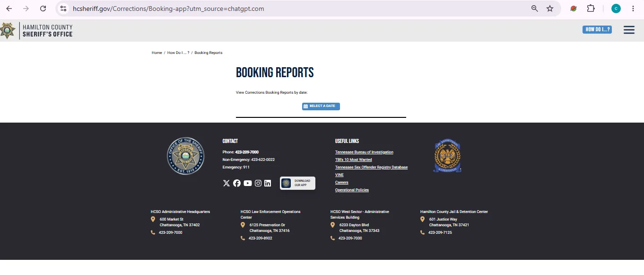The image size is (644, 275).
Task: Click phone number 423-209-7125
Action: [x=440, y=233]
